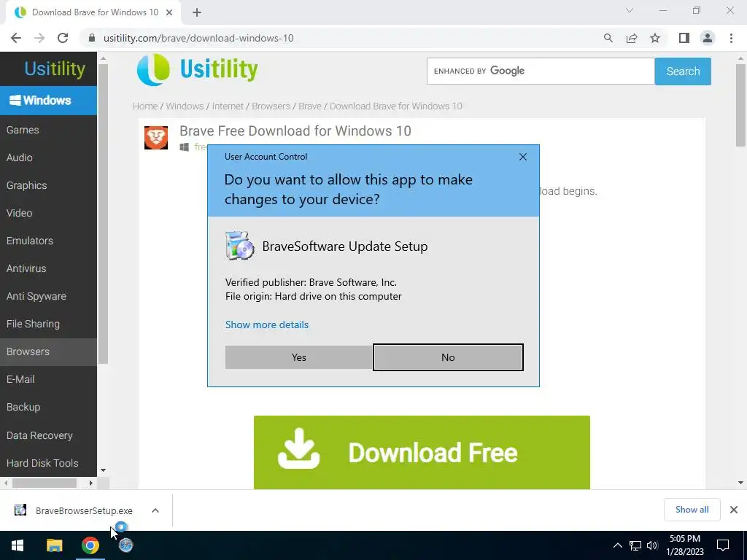Expand the BraveBrowserSetup.exe options chevron
Viewport: 747px width, 560px height.
click(x=155, y=510)
